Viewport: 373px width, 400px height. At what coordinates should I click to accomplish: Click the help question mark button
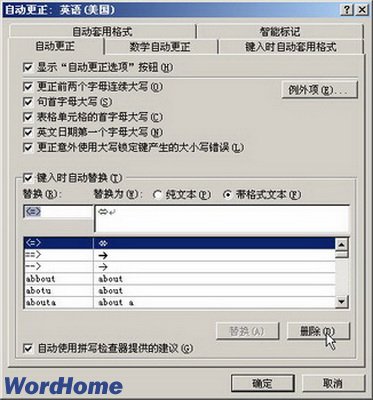click(x=347, y=10)
